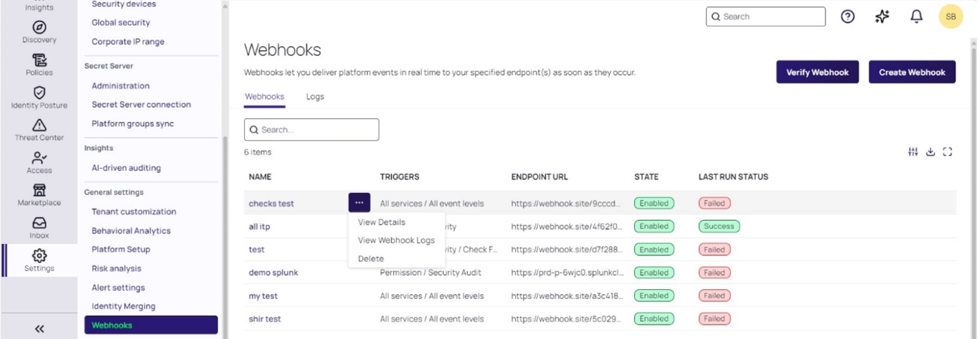Click the notifications bell icon

(916, 17)
